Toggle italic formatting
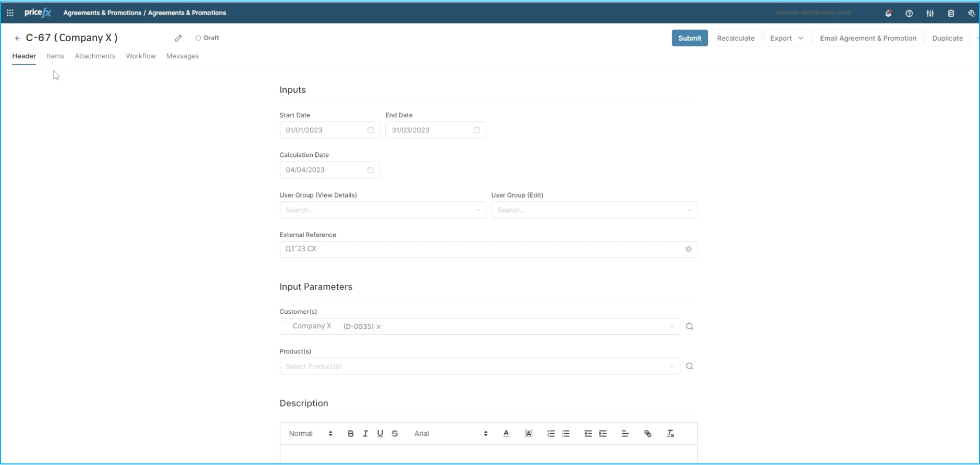This screenshot has width=980, height=465. point(365,434)
